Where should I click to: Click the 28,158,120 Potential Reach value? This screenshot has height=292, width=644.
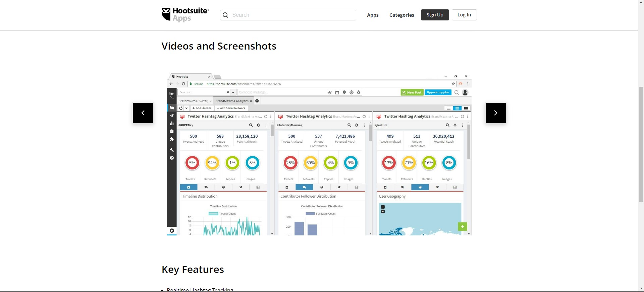[247, 136]
